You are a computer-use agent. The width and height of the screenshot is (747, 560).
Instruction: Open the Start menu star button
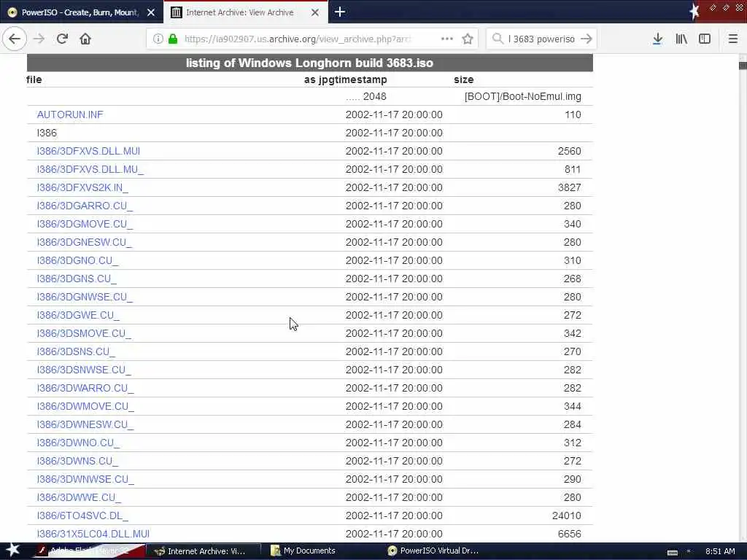pos(12,550)
